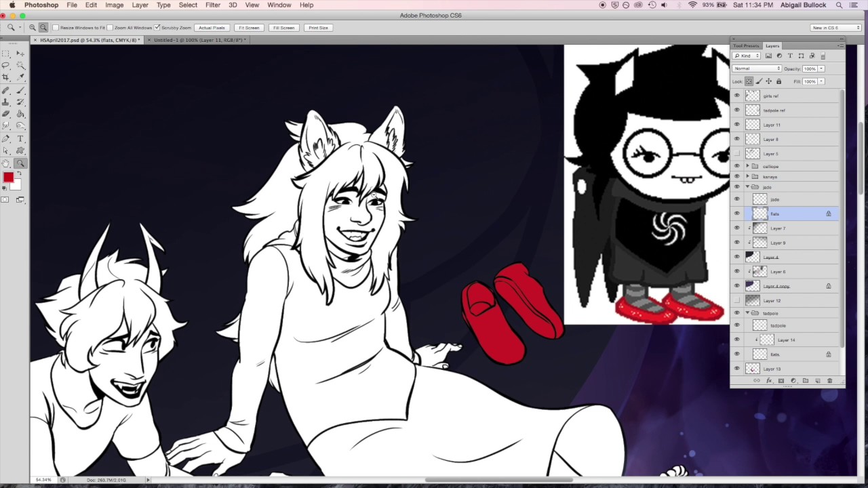
Task: Switch to the Untitled-1 document tab
Action: [x=198, y=40]
